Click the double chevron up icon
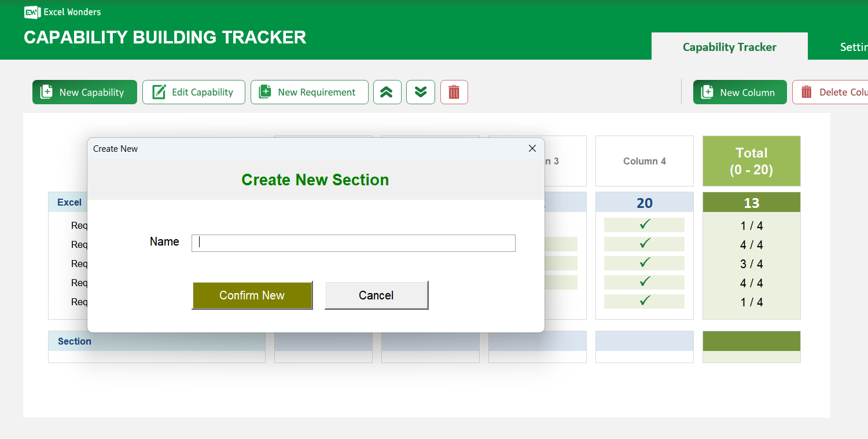Screen dimensions: 868x439 click(x=387, y=92)
